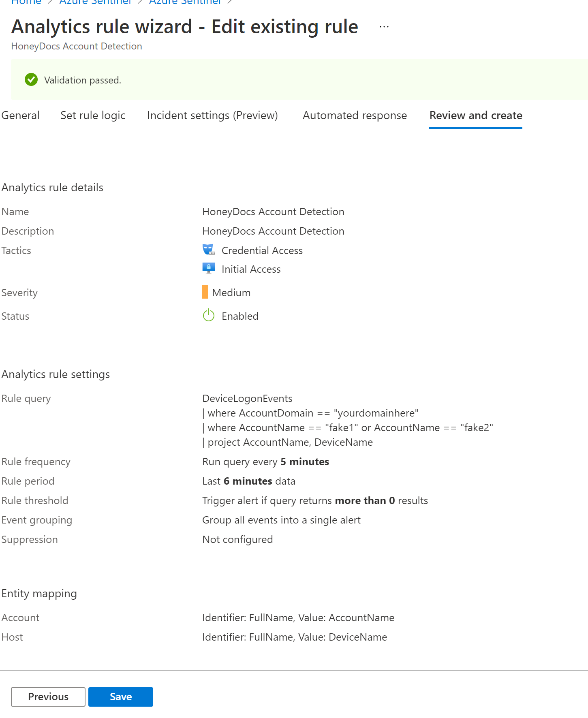Click the green validation passed checkmark icon
The width and height of the screenshot is (588, 718).
coord(31,80)
